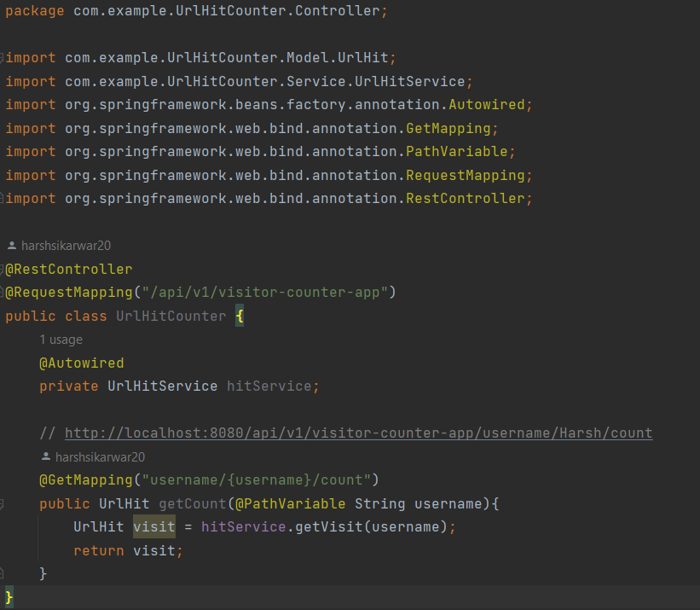Click the @Autowired annotation
The height and width of the screenshot is (610, 700).
(x=82, y=363)
